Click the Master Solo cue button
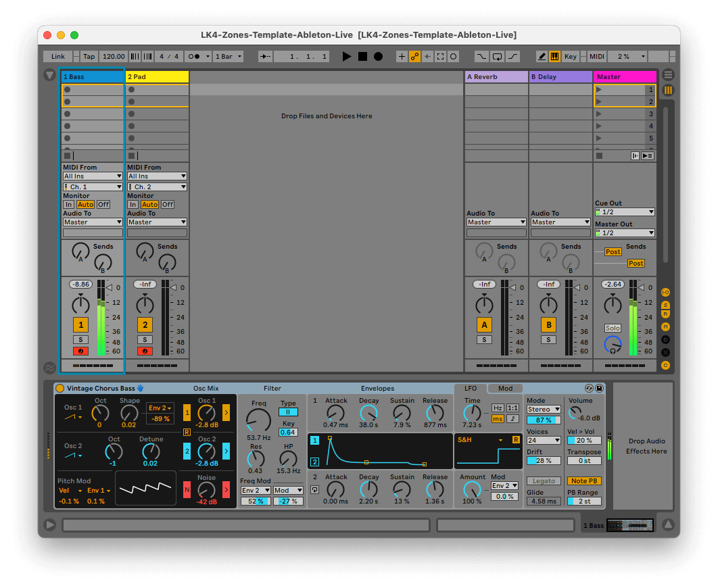This screenshot has height=588, width=718. (x=613, y=328)
